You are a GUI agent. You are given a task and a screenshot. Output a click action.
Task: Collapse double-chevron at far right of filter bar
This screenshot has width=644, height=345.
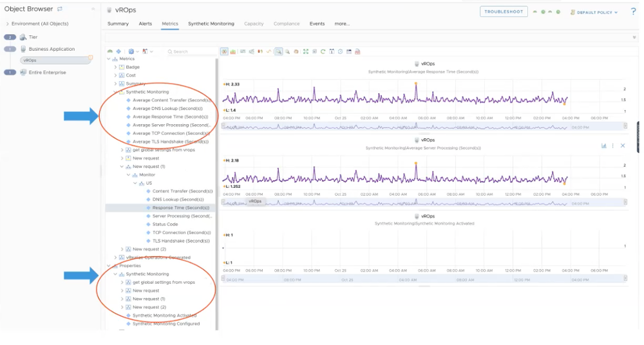tap(634, 37)
